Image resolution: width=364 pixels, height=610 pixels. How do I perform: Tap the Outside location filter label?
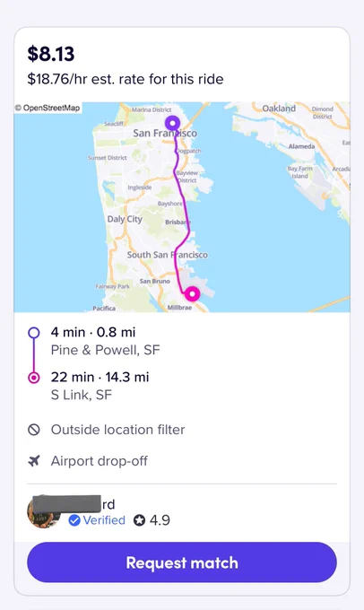pos(117,430)
